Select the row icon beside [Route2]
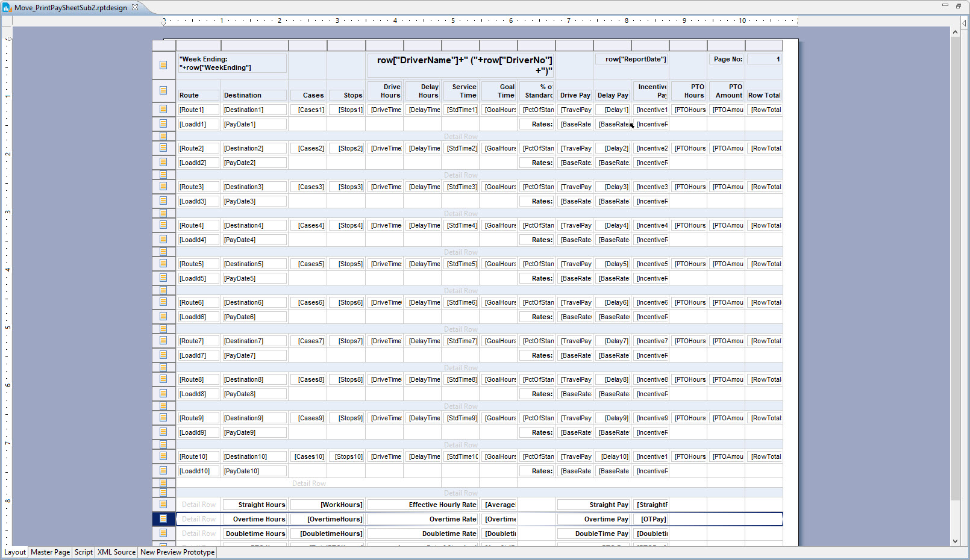This screenshot has width=970, height=560. click(163, 148)
